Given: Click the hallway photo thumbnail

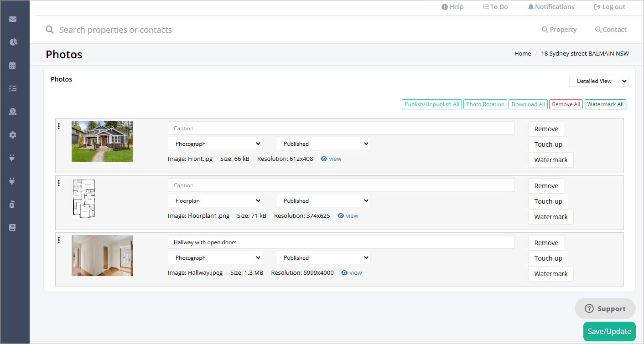Looking at the screenshot, I should (x=102, y=256).
